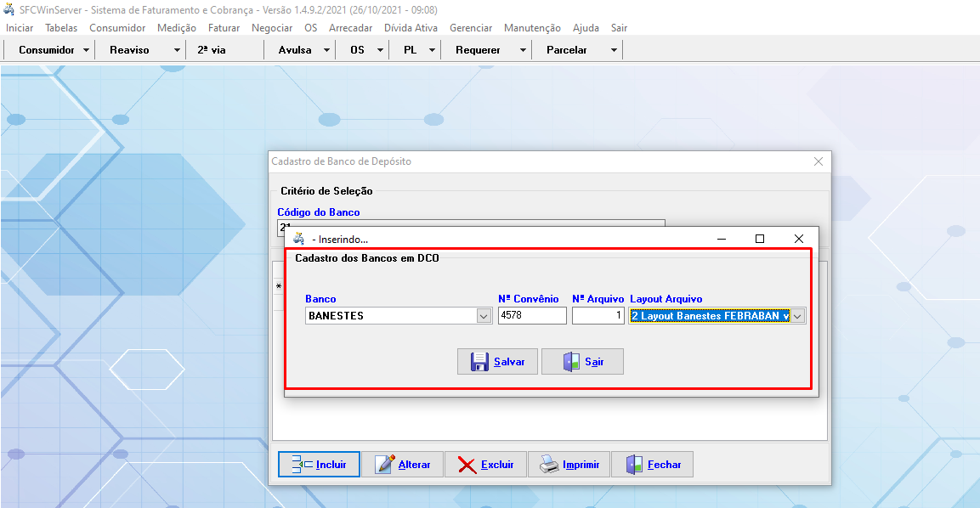Screen dimensions: 980x508
Task: Click the Incluir button icon
Action: pyautogui.click(x=302, y=465)
